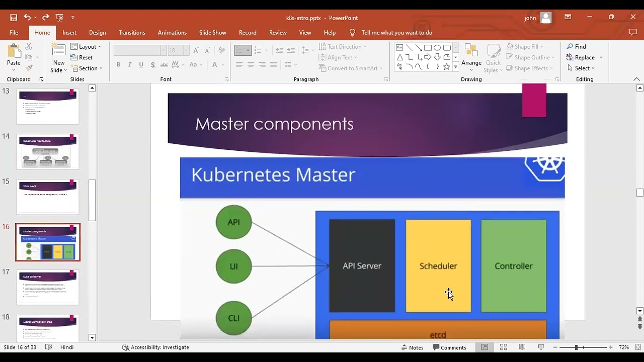644x362 pixels.
Task: Click the zoom out minus button
Action: [x=555, y=347]
